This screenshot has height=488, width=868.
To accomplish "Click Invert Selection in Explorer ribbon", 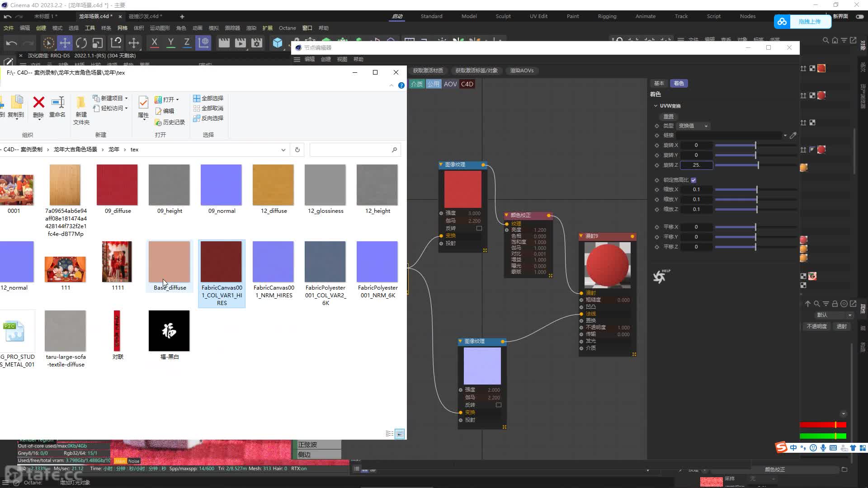I will [x=208, y=118].
